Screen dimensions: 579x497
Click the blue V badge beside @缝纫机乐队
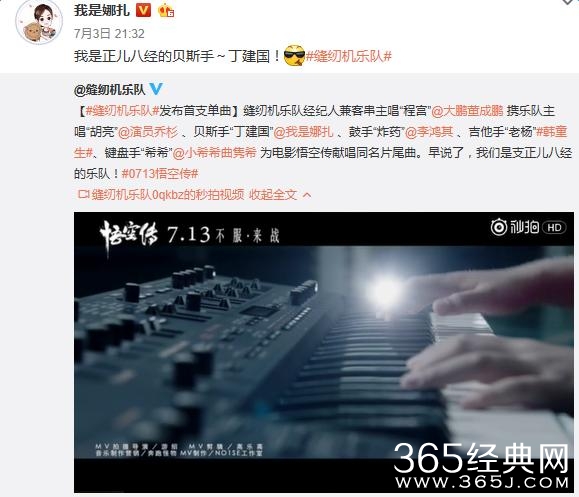156,89
